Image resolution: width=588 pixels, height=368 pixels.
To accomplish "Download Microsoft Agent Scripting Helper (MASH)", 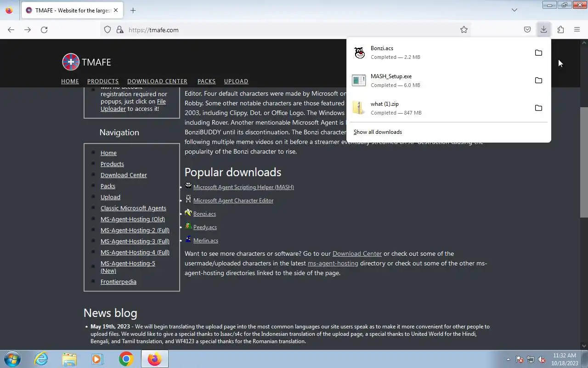I will [x=243, y=187].
